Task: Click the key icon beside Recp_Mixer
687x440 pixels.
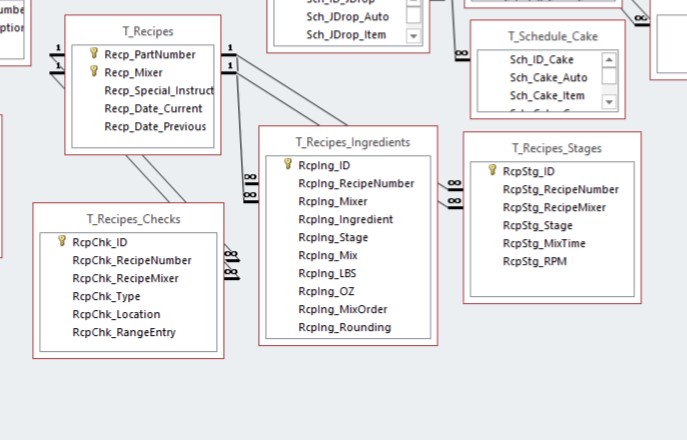Action: (x=94, y=71)
